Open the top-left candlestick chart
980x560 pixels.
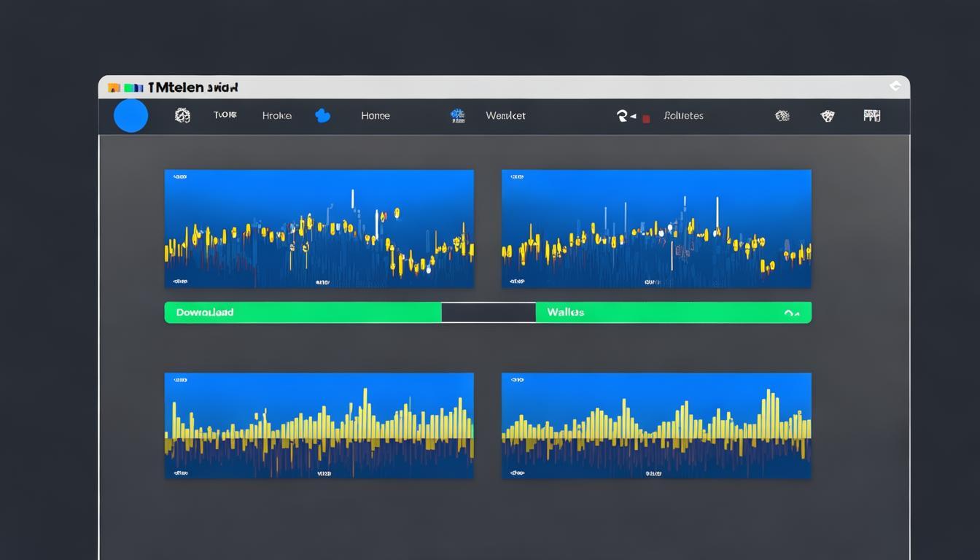pos(319,229)
